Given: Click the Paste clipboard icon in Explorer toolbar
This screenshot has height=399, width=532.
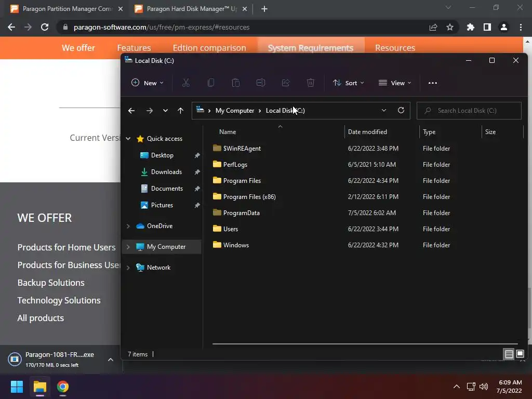Looking at the screenshot, I should click(x=235, y=83).
